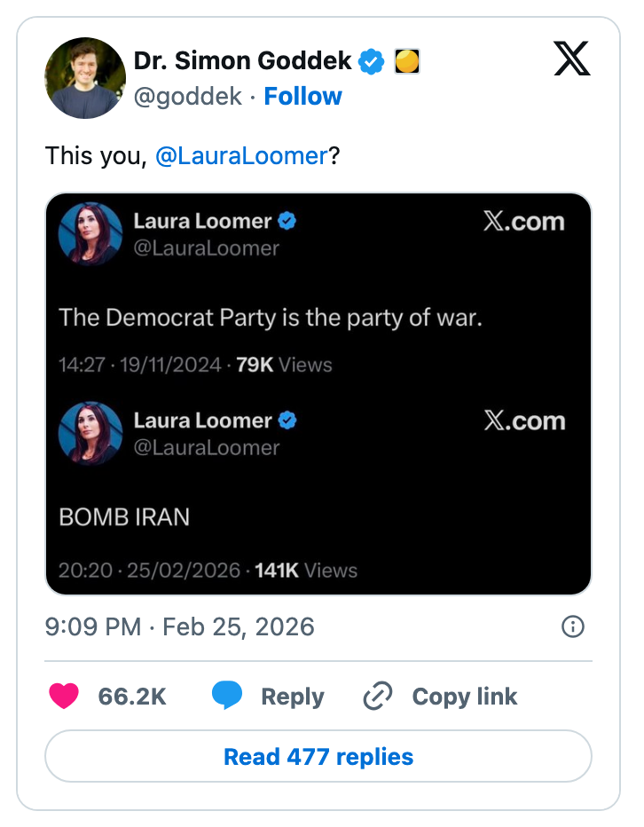This screenshot has height=827, width=644.
Task: Click the "This you," tweet text
Action: pos(98,156)
